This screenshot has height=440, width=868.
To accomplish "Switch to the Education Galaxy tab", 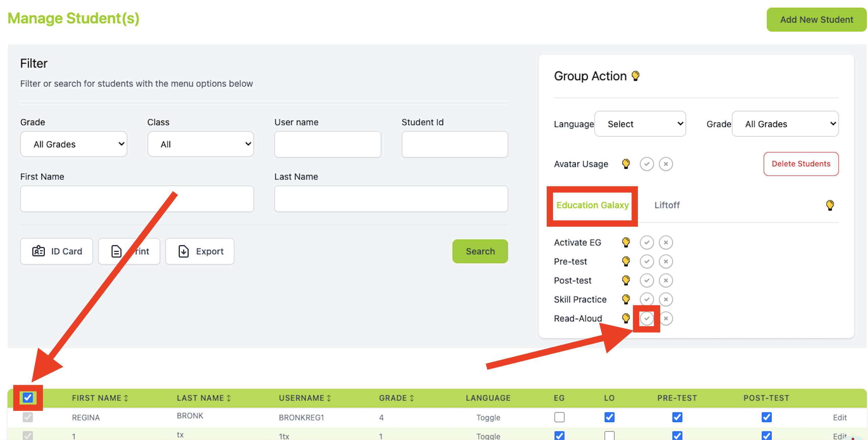I will [x=592, y=205].
